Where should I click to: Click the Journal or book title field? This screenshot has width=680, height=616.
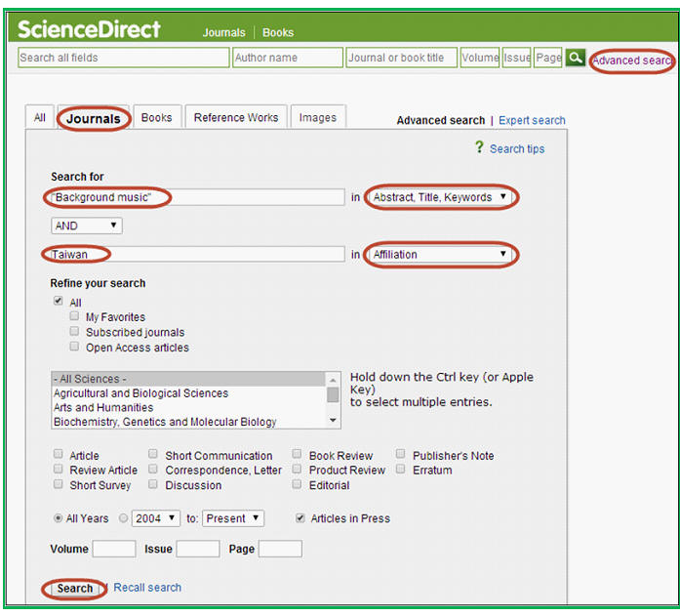(x=402, y=58)
